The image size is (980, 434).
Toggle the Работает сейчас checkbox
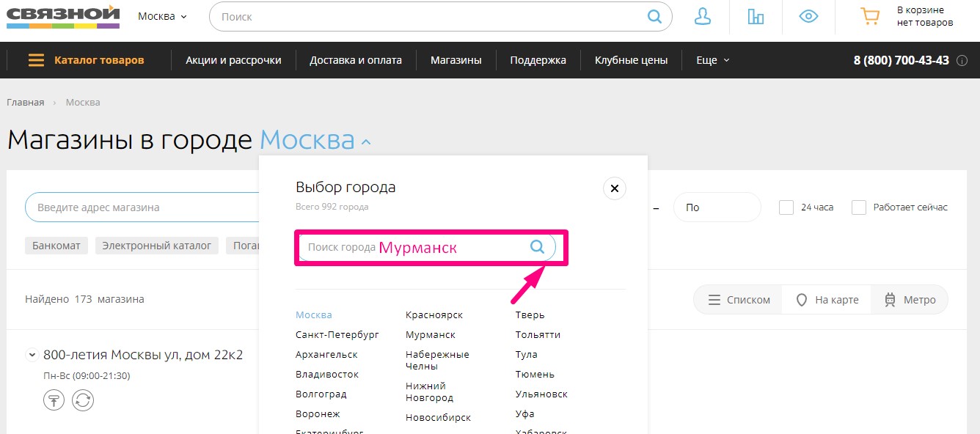click(859, 207)
